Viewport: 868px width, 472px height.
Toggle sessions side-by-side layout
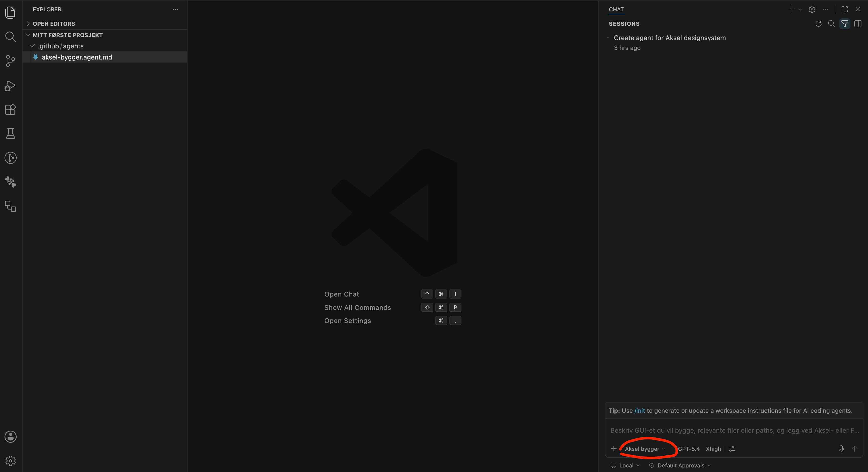pos(858,24)
